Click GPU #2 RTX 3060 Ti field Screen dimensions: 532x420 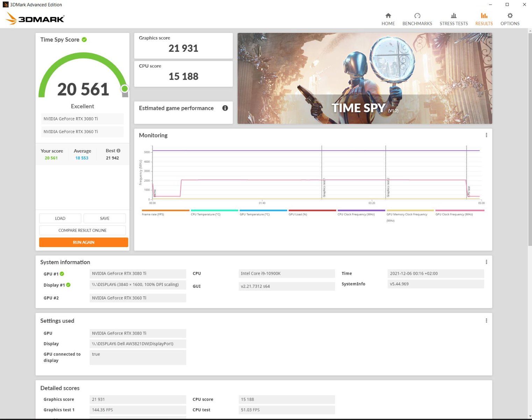pyautogui.click(x=138, y=298)
